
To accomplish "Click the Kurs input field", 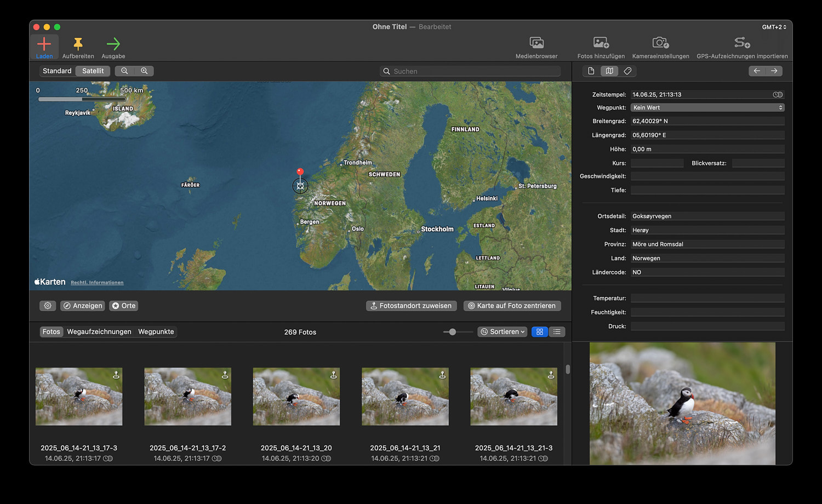I will click(x=657, y=163).
